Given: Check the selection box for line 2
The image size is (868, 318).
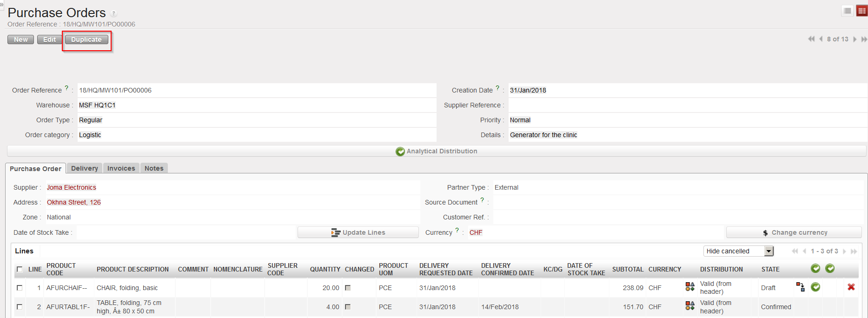Looking at the screenshot, I should (20, 307).
